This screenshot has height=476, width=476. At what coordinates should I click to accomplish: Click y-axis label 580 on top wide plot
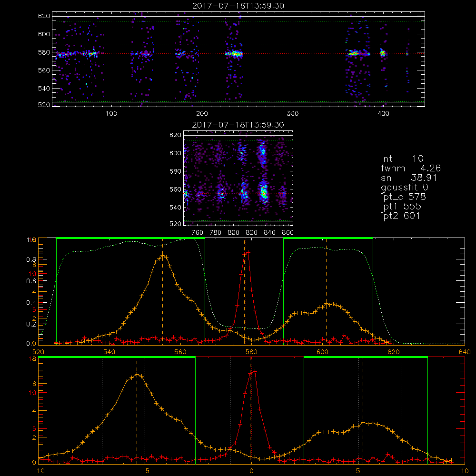[44, 52]
